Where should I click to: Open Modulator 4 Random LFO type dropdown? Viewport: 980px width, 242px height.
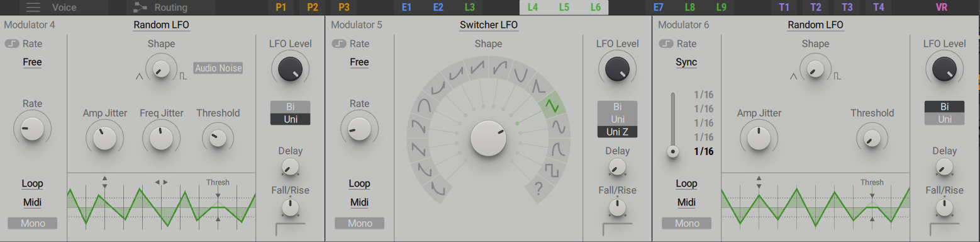(161, 25)
